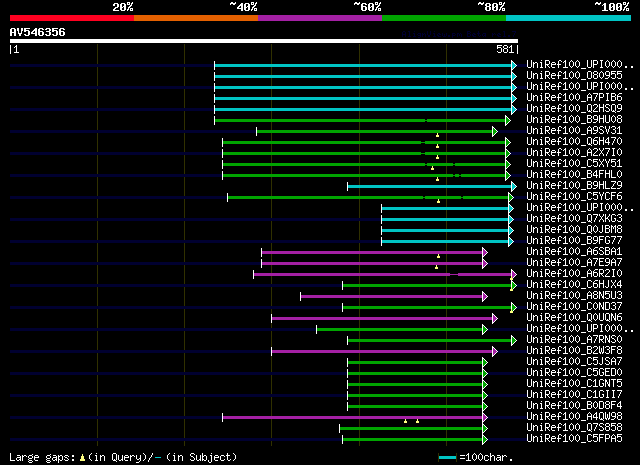Click the green ~80% identity legend segment
This screenshot has height=465, width=640.
pyautogui.click(x=444, y=18)
